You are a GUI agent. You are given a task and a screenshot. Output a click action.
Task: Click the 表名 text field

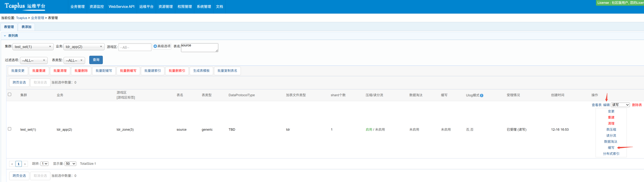199,47
